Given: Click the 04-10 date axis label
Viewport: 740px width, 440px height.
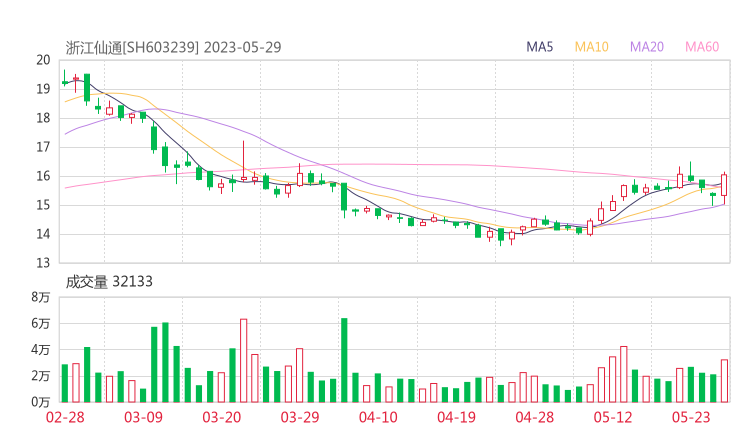Looking at the screenshot, I should tap(378, 417).
